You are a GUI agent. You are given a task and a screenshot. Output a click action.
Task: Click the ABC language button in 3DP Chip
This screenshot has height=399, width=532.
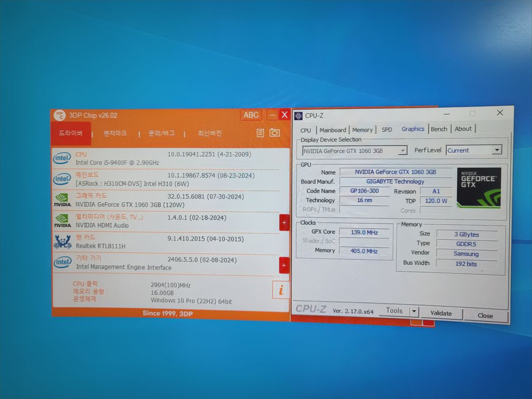(x=251, y=115)
